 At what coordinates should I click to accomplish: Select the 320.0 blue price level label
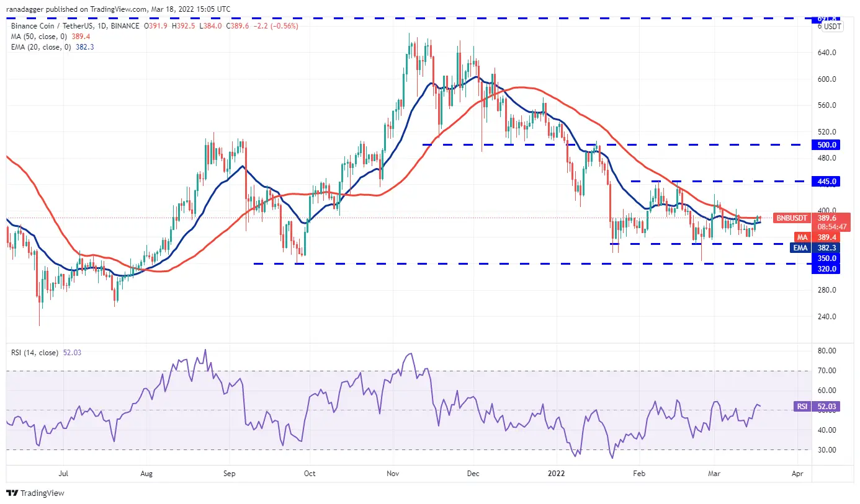(x=828, y=268)
